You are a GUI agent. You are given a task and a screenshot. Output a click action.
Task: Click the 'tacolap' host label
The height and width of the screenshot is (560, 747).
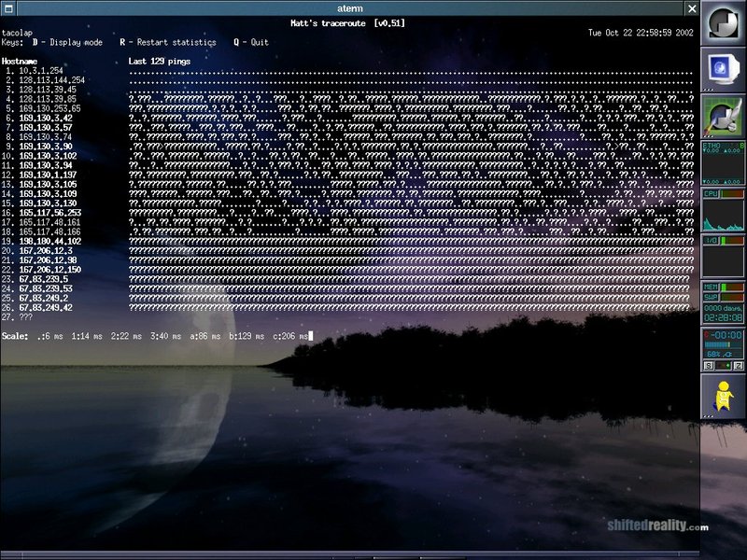[x=17, y=33]
